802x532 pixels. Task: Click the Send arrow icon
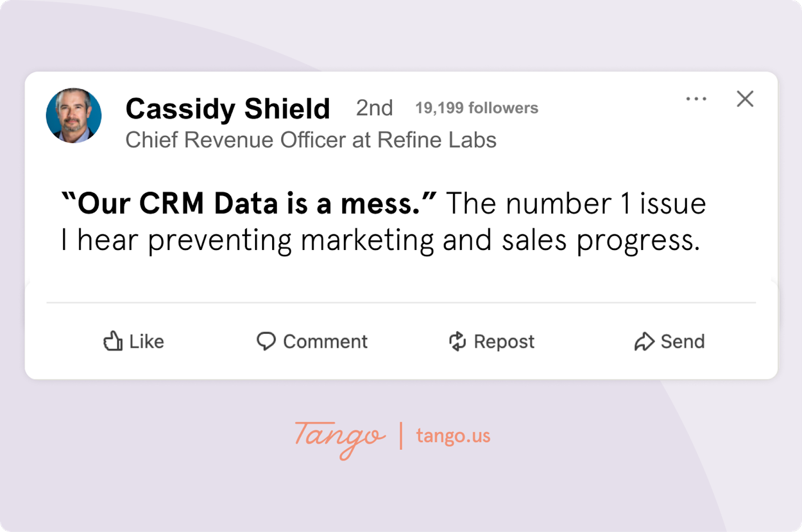(x=644, y=342)
